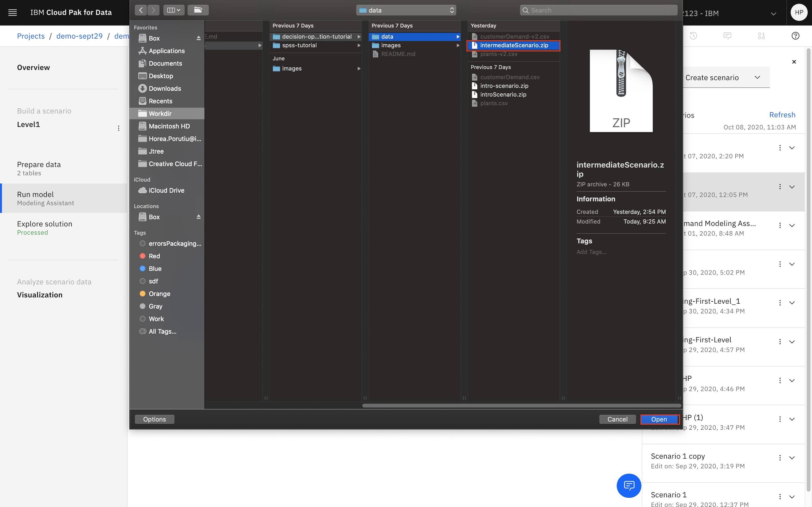Click the new folder icon
Screen dimensions: 812x507
pos(198,10)
